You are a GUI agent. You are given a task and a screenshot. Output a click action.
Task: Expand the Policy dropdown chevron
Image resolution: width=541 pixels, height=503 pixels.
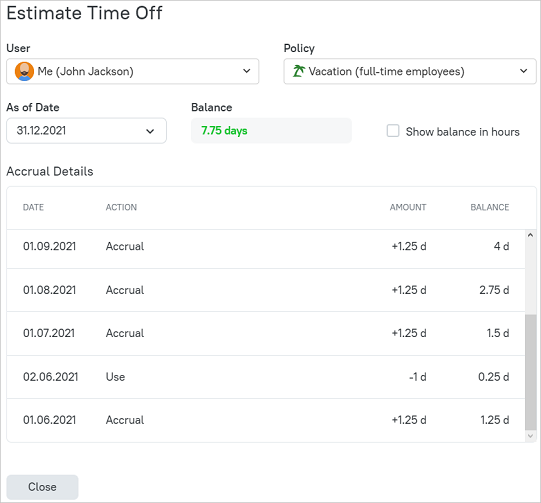click(x=523, y=71)
